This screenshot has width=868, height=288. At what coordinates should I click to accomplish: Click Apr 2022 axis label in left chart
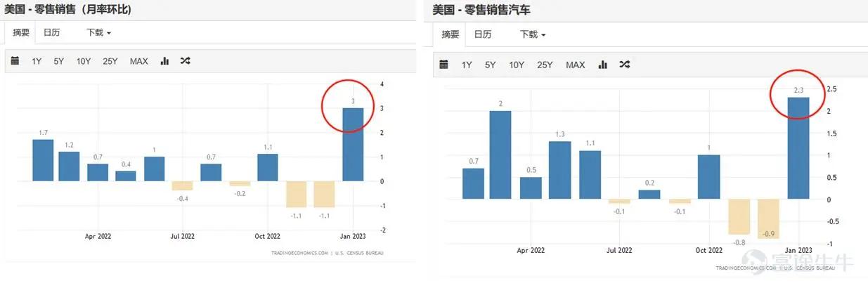pos(98,237)
